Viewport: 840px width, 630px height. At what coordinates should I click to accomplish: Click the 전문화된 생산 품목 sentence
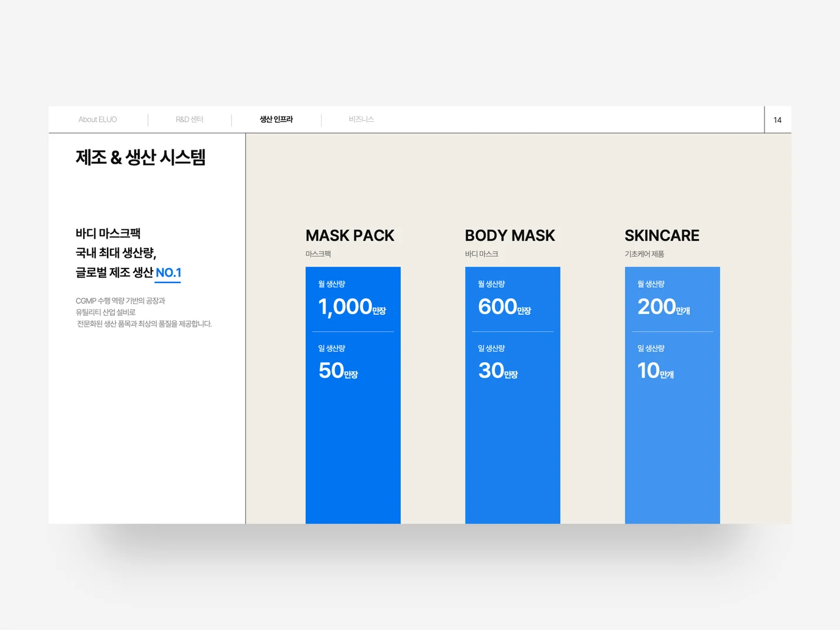pos(144,323)
